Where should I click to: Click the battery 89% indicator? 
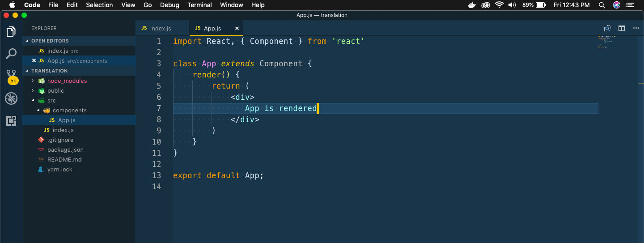point(534,5)
